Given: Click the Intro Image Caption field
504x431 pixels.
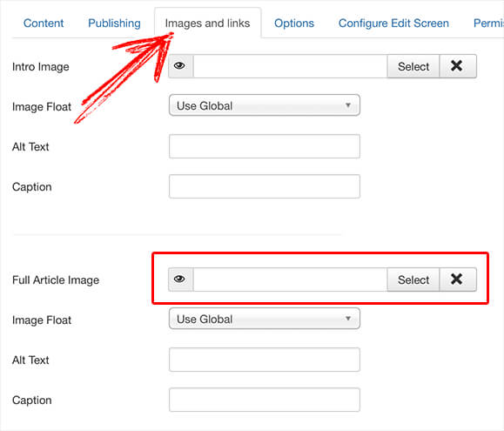Looking at the screenshot, I should coord(265,186).
